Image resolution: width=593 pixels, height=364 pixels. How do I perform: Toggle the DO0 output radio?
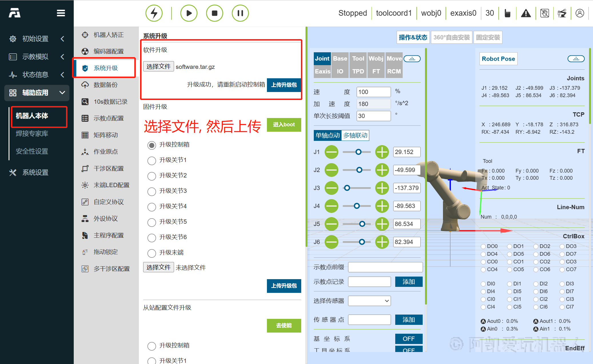pyautogui.click(x=483, y=246)
